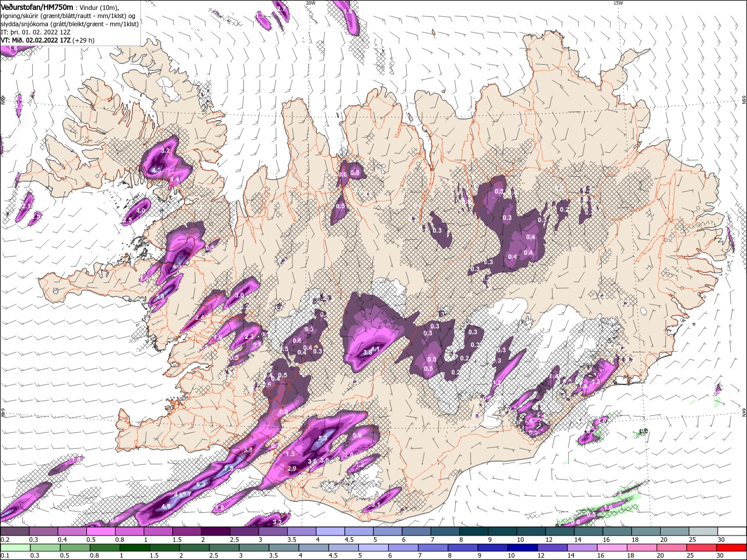Pick the grey snow swatch starting at 20

click(674, 531)
